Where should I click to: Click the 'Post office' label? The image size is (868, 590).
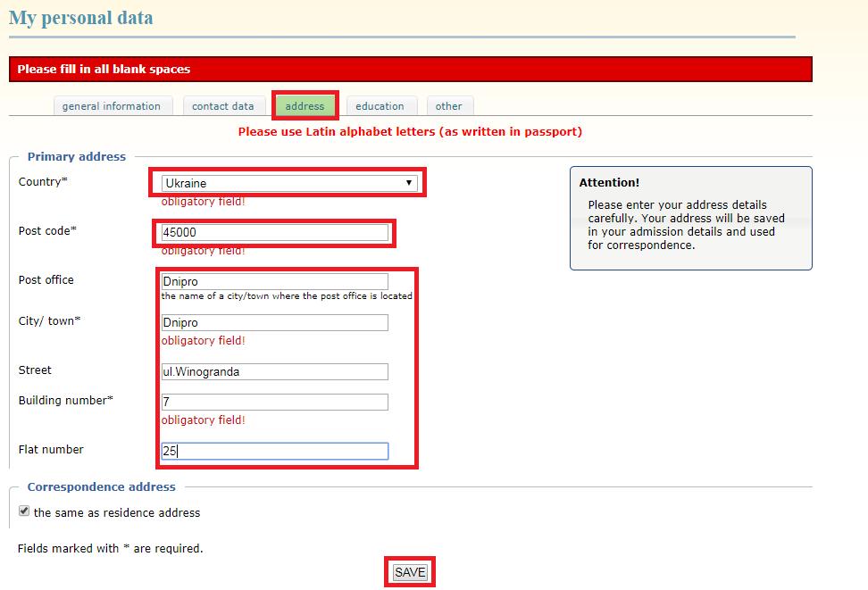(x=46, y=280)
